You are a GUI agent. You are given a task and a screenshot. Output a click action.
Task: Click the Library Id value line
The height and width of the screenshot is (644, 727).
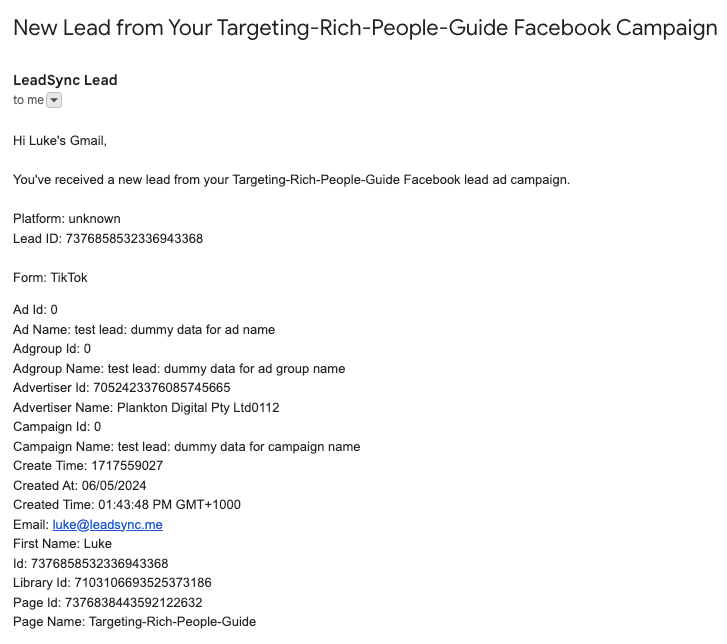(x=112, y=582)
